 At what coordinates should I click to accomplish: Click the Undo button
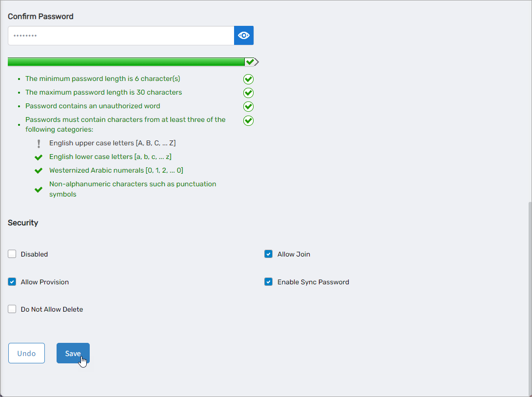point(26,354)
